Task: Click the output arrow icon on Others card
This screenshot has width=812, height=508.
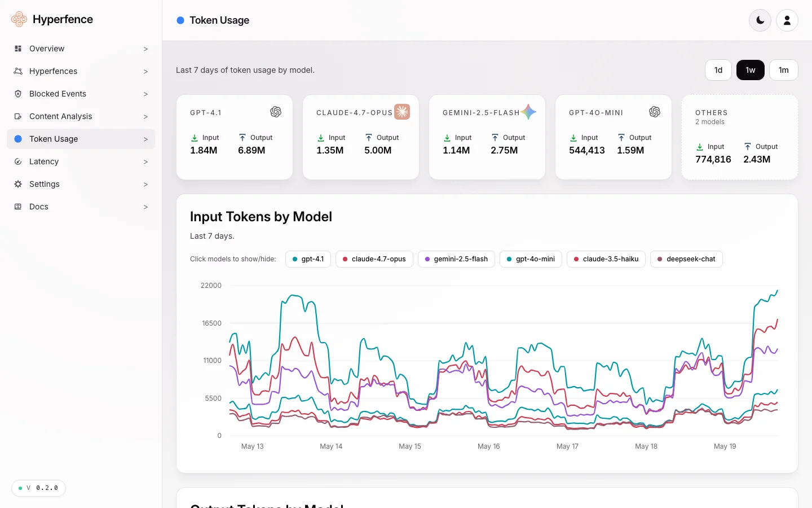Action: 748,147
